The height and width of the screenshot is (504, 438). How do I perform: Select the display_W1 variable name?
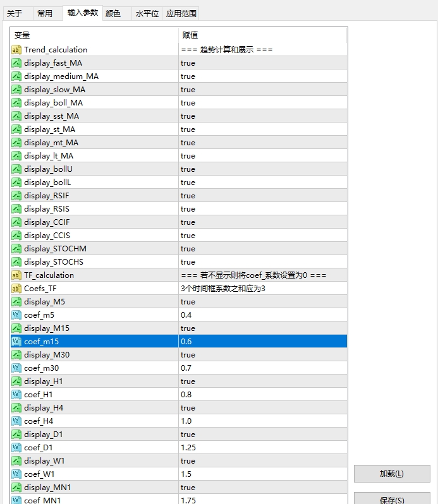pyautogui.click(x=44, y=461)
